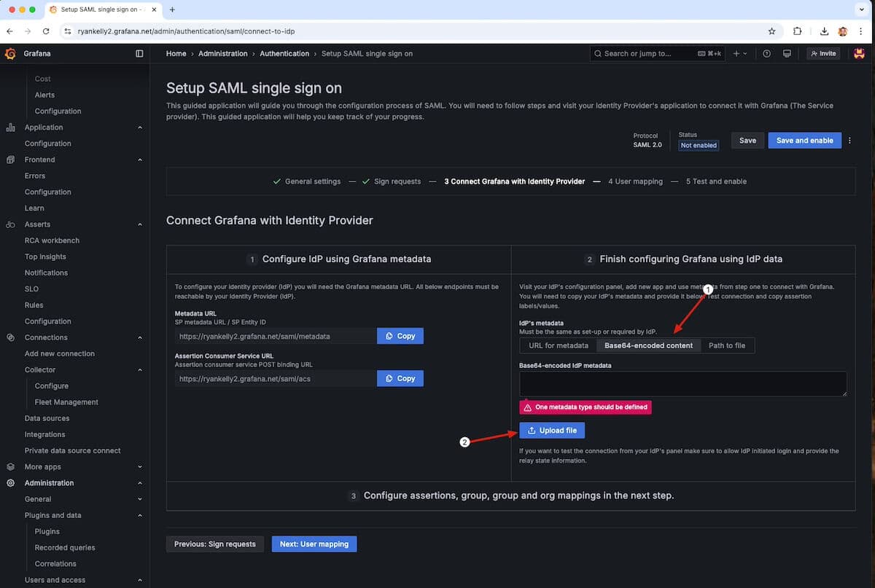
Task: Click the Asserts icon in the sidebar
Action: [x=10, y=224]
